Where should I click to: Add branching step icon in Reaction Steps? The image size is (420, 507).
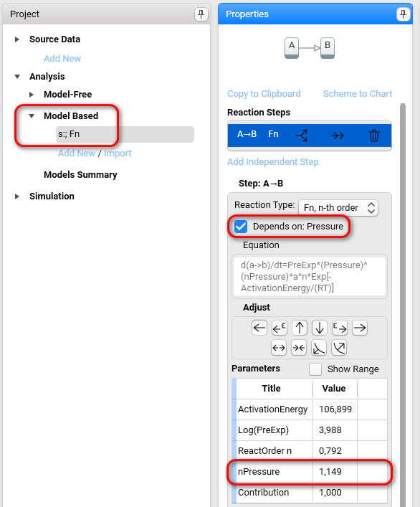pyautogui.click(x=302, y=136)
